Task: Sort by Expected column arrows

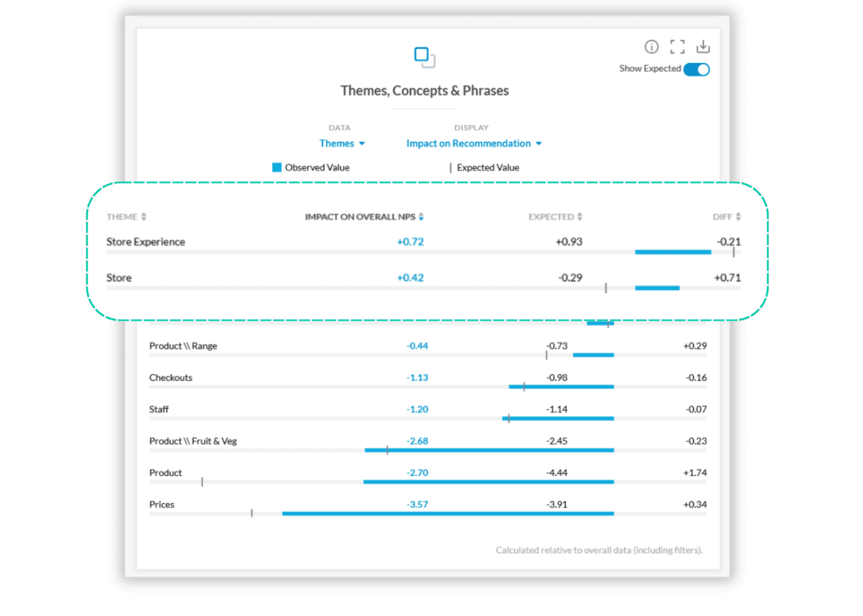Action: (x=580, y=217)
